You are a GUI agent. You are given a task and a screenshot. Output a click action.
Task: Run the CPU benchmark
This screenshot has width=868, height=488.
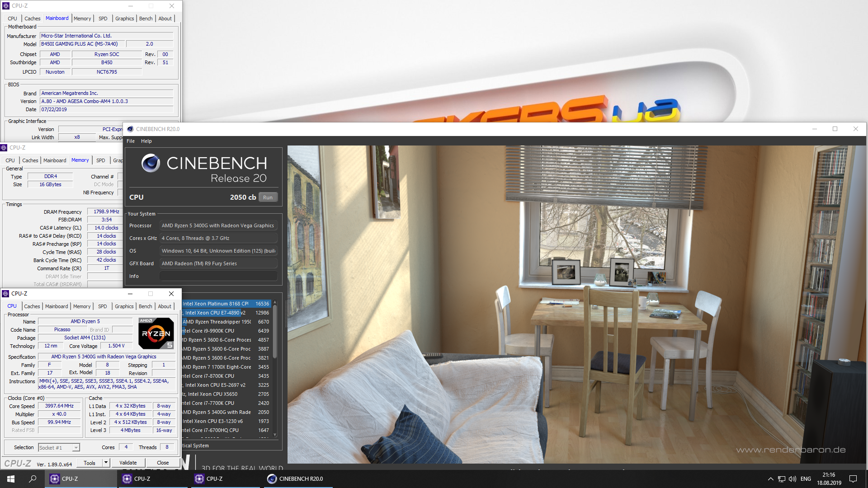[268, 197]
